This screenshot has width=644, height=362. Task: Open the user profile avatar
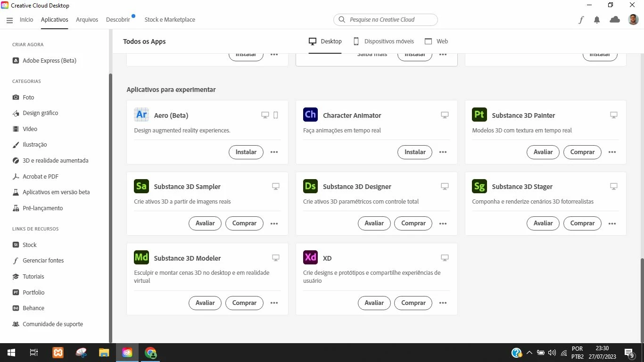point(633,19)
